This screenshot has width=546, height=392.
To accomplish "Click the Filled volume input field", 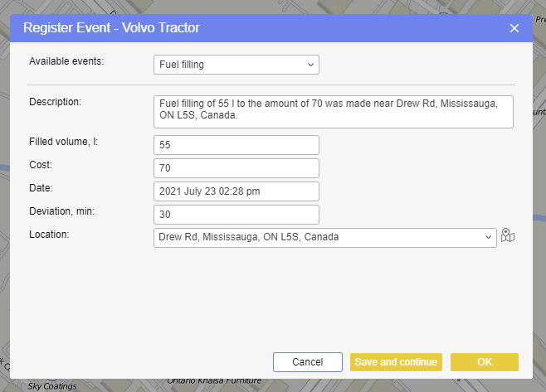I will (x=236, y=145).
